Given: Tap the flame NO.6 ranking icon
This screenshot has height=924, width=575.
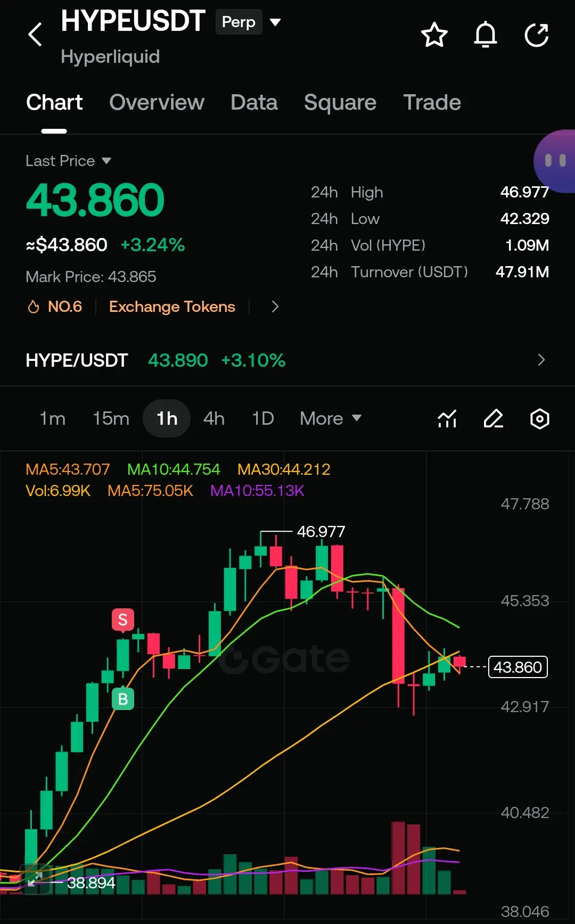Looking at the screenshot, I should pyautogui.click(x=34, y=307).
